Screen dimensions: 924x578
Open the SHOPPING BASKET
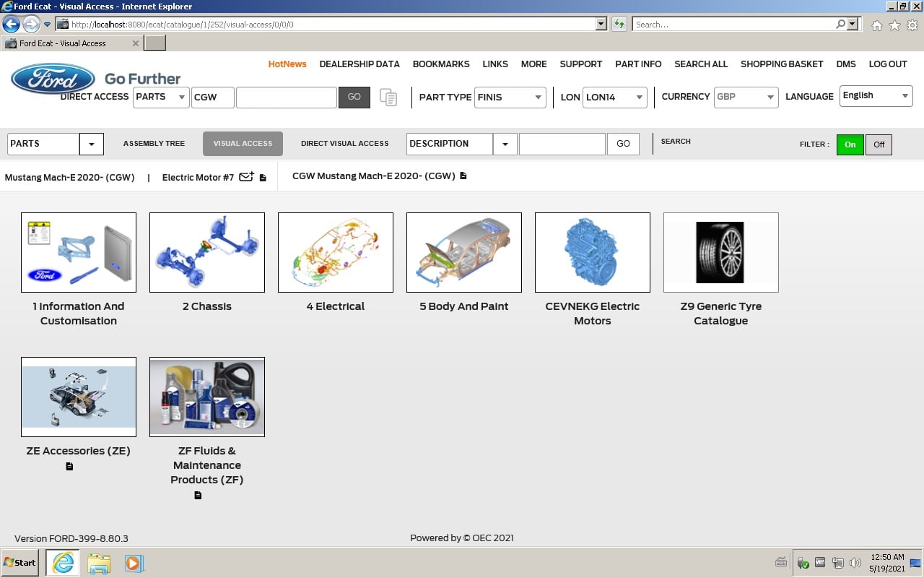click(782, 64)
